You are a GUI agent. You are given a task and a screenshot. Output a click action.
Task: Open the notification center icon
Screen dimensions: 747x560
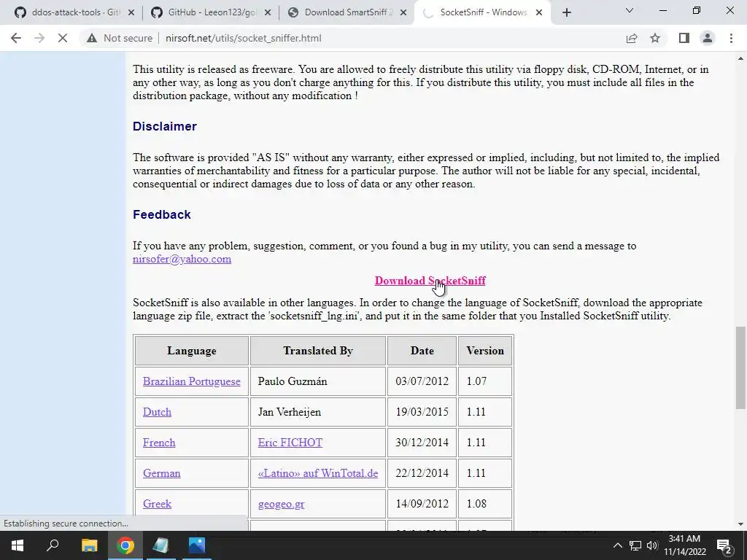coord(724,545)
